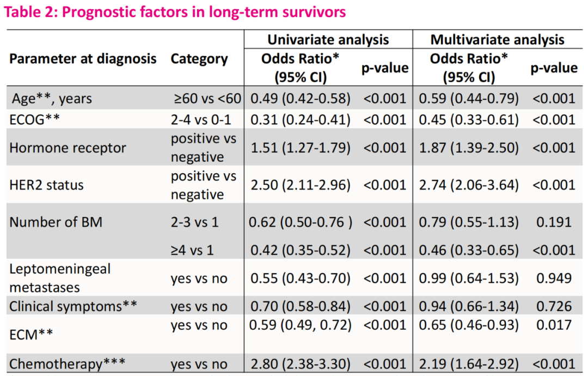Click the 'HER2 status' row label

pos(46,185)
